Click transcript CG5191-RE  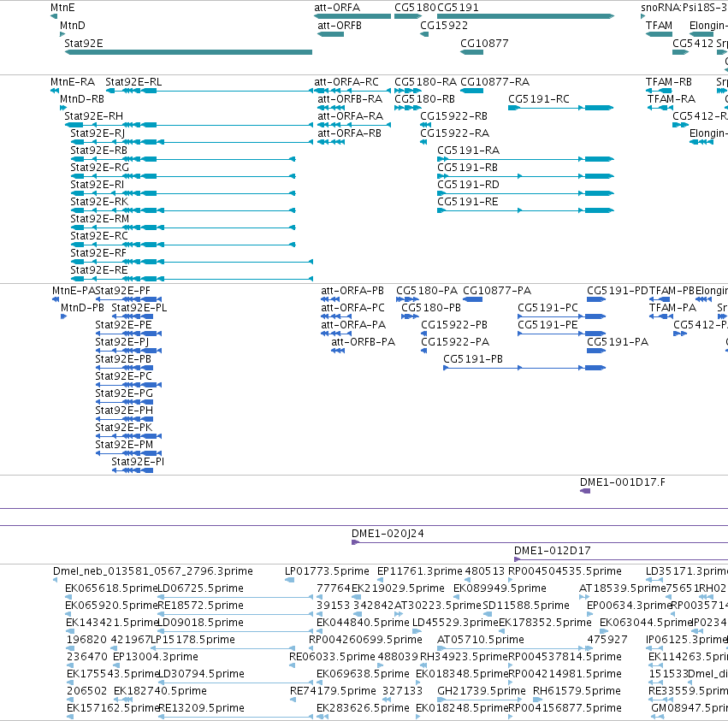coord(525,210)
